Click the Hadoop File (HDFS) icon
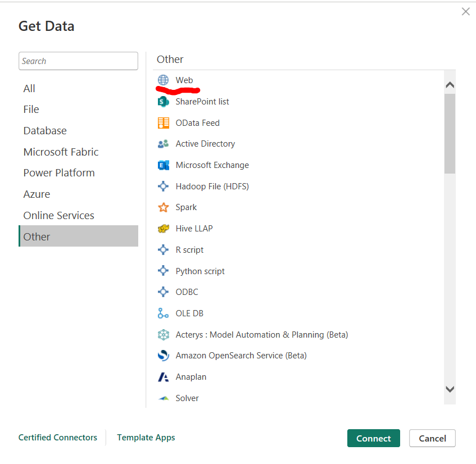This screenshot has height=464, width=476. pos(163,186)
